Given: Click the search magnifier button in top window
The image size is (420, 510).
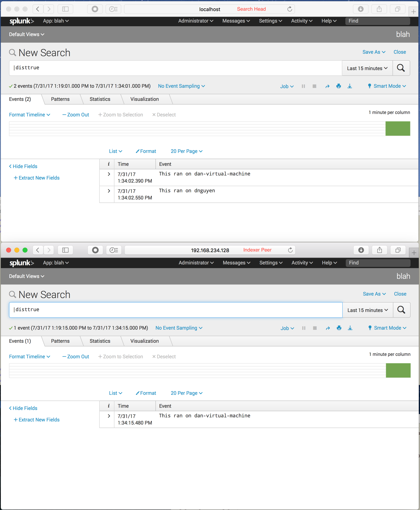Looking at the screenshot, I should tap(401, 68).
